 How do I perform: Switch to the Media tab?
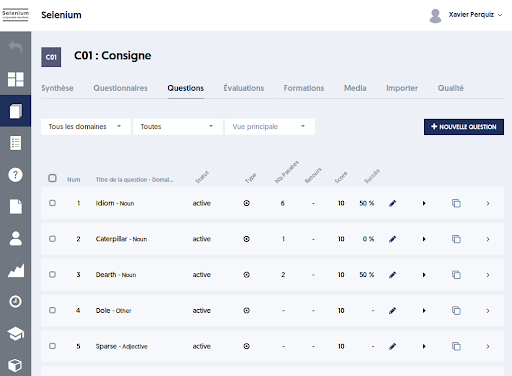[355, 88]
